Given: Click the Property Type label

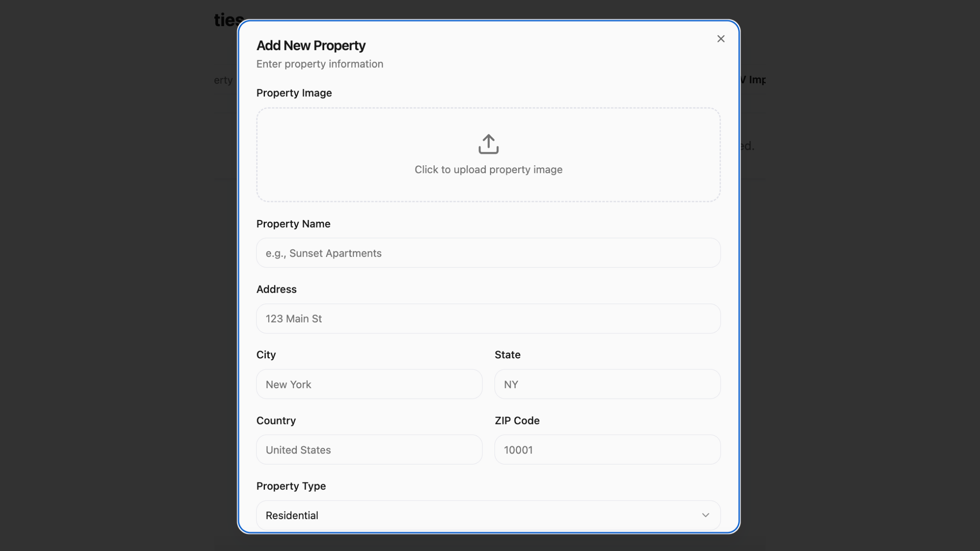Looking at the screenshot, I should point(291,486).
